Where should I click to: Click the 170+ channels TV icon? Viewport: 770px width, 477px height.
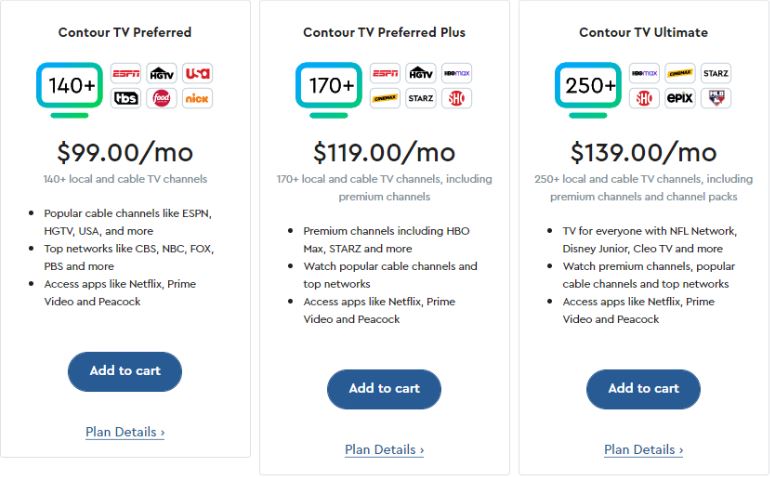pyautogui.click(x=328, y=86)
